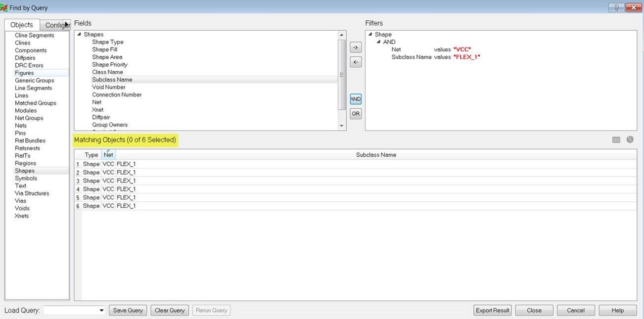This screenshot has width=644, height=319.
Task: Collapse the AND node in Filters
Action: tap(378, 42)
